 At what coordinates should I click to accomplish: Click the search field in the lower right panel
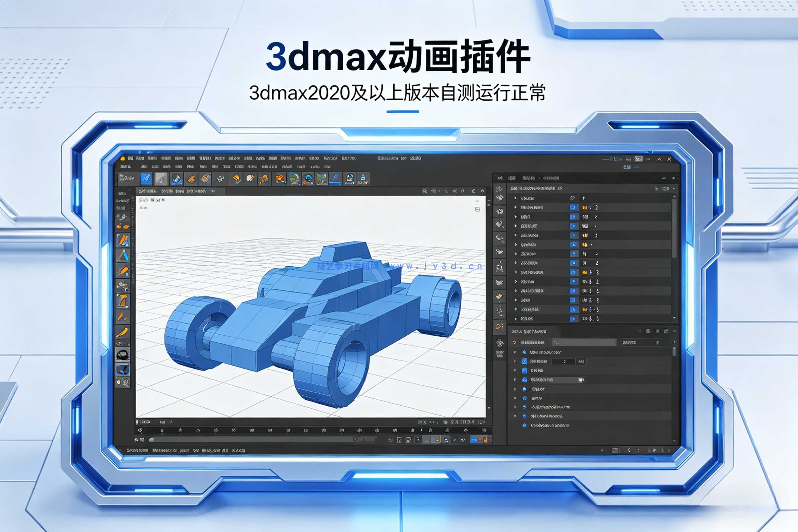(x=584, y=342)
